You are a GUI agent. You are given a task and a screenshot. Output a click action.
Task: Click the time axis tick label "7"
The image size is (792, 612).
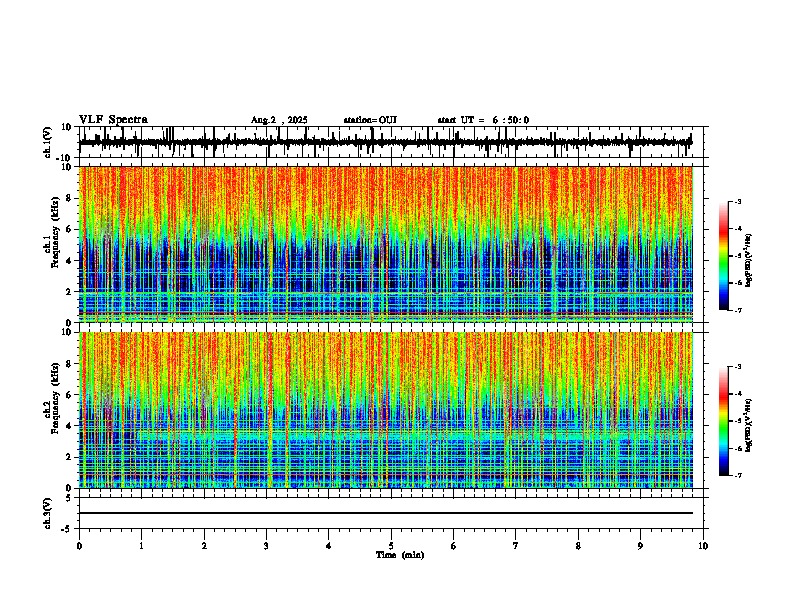[x=516, y=546]
